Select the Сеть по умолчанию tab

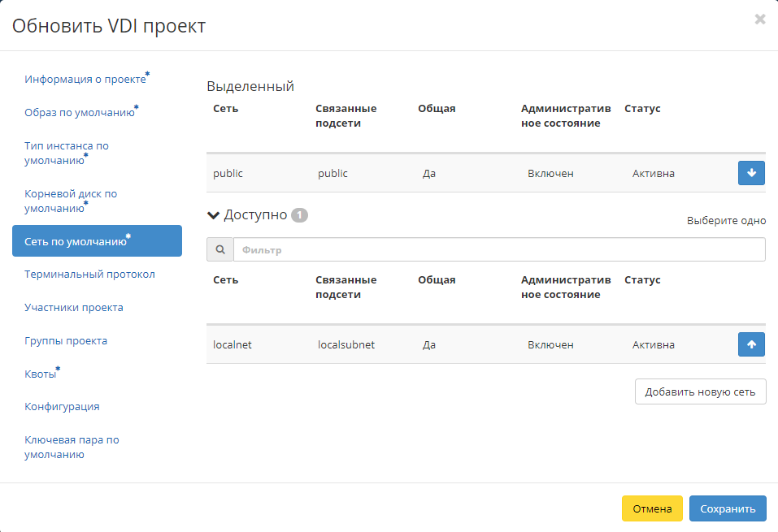point(76,241)
